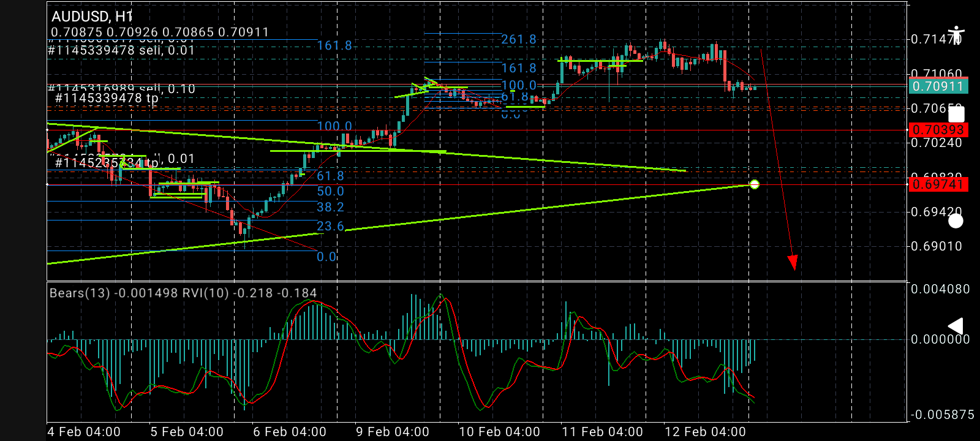
Task: Click the Fibonacci 261.8 level label
Action: (519, 40)
